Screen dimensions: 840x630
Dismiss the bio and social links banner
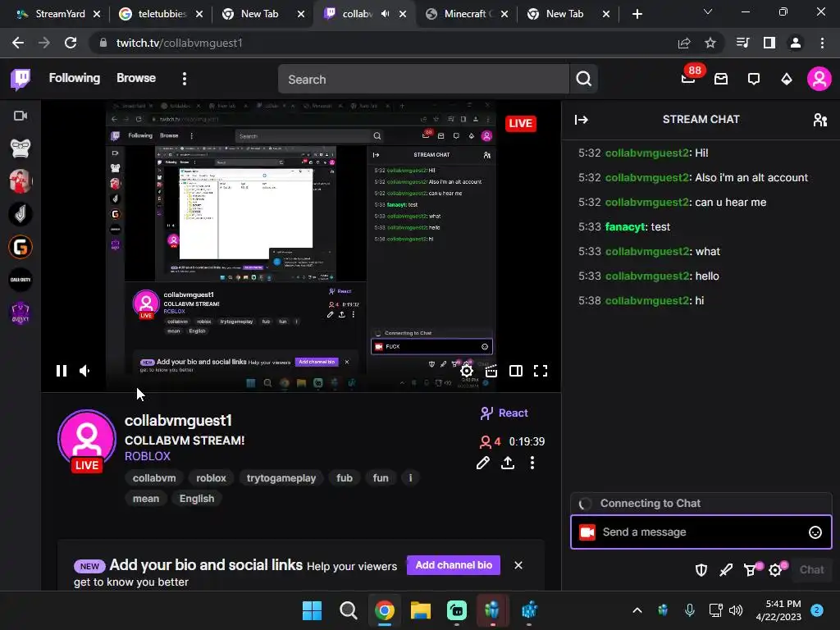tap(518, 565)
